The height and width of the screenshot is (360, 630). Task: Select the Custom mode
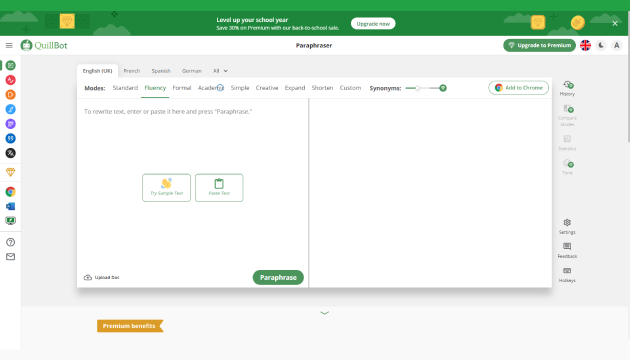coord(350,88)
